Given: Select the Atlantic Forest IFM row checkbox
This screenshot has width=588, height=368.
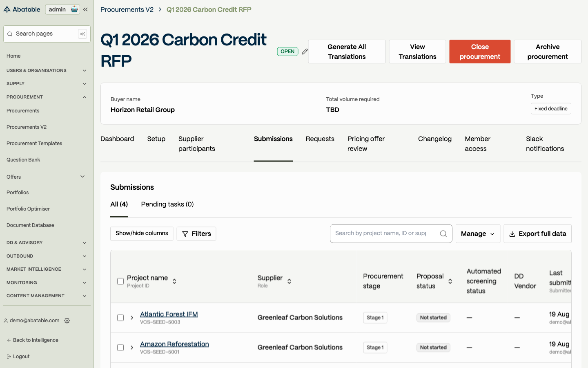Looking at the screenshot, I should click(x=120, y=318).
